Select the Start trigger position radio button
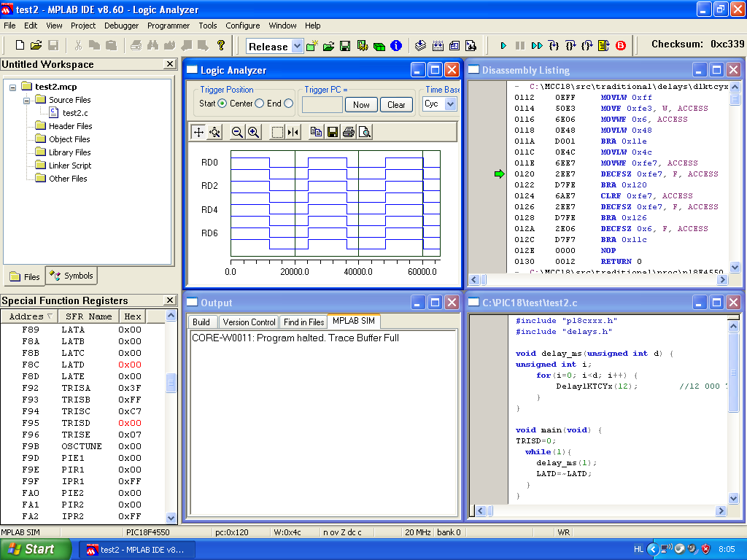The image size is (747, 560). [222, 104]
